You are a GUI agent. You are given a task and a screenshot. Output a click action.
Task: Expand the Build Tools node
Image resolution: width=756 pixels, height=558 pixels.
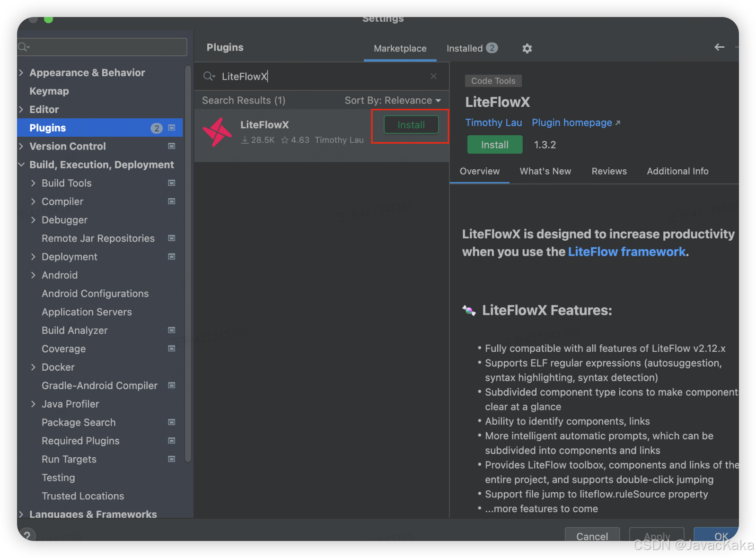point(33,183)
